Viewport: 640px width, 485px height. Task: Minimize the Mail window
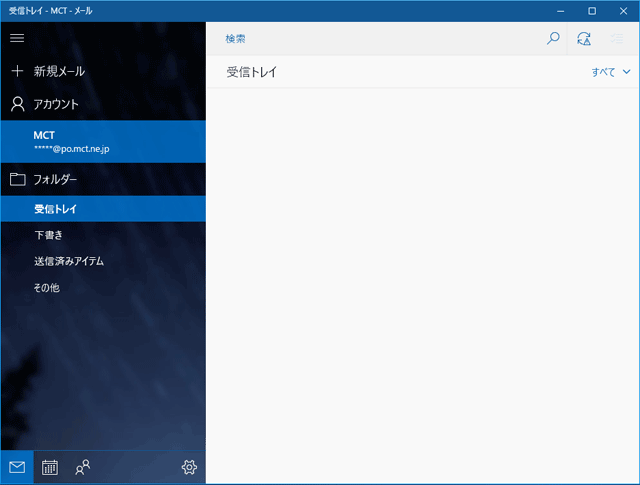[x=561, y=11]
